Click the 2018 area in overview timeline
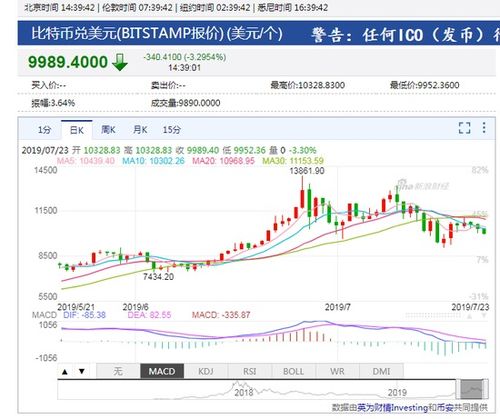The width and height of the screenshot is (500, 419). [x=244, y=392]
